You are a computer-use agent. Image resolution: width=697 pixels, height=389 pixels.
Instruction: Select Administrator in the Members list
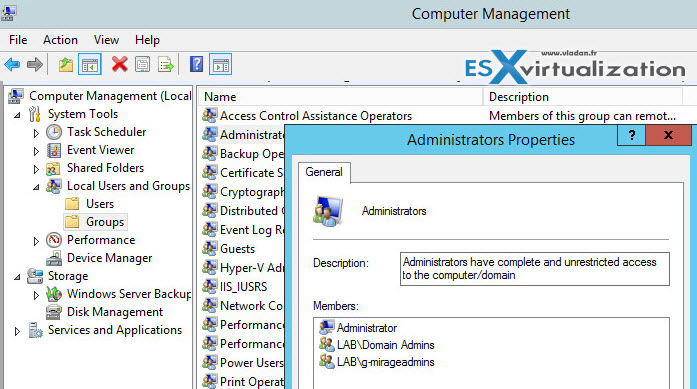tap(367, 328)
